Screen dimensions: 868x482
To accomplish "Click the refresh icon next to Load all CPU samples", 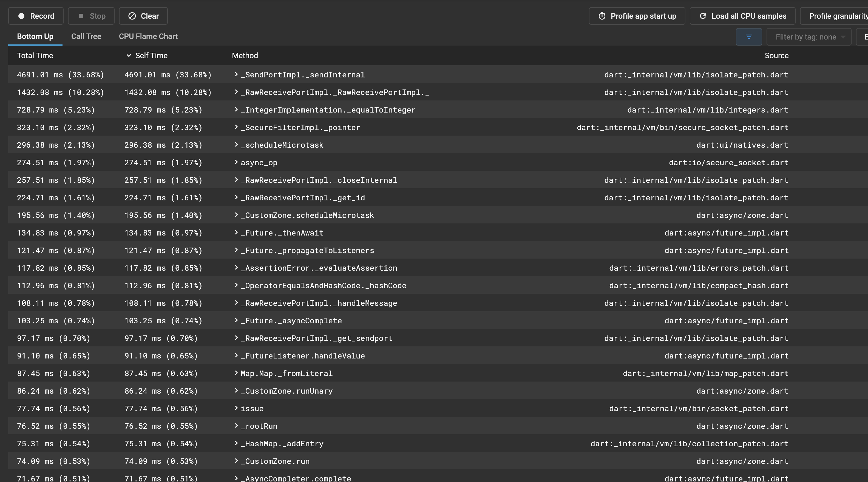I will [703, 16].
